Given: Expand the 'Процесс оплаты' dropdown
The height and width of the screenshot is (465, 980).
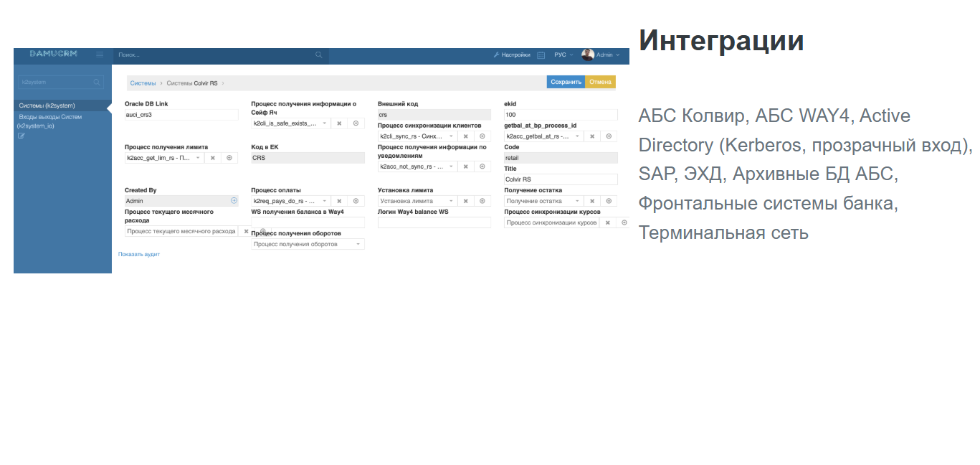Looking at the screenshot, I should point(324,202).
